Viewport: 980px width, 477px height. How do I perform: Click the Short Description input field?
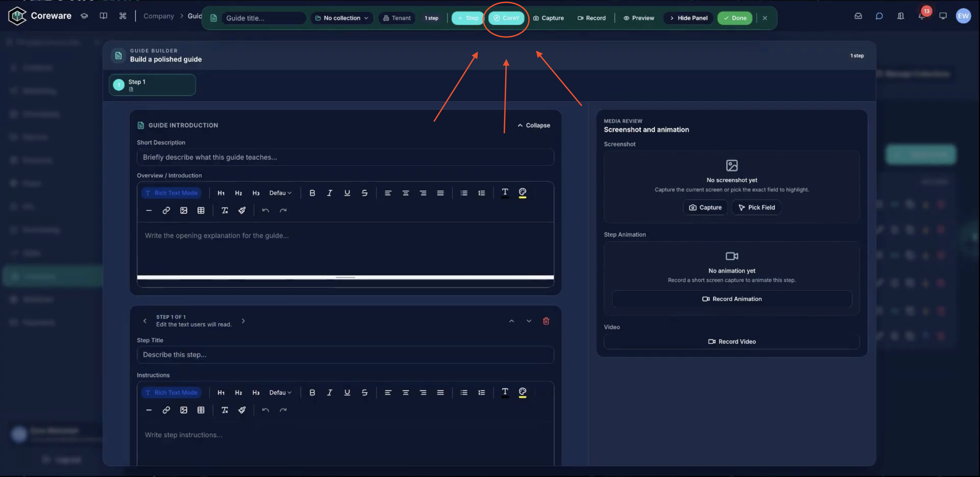coord(345,157)
